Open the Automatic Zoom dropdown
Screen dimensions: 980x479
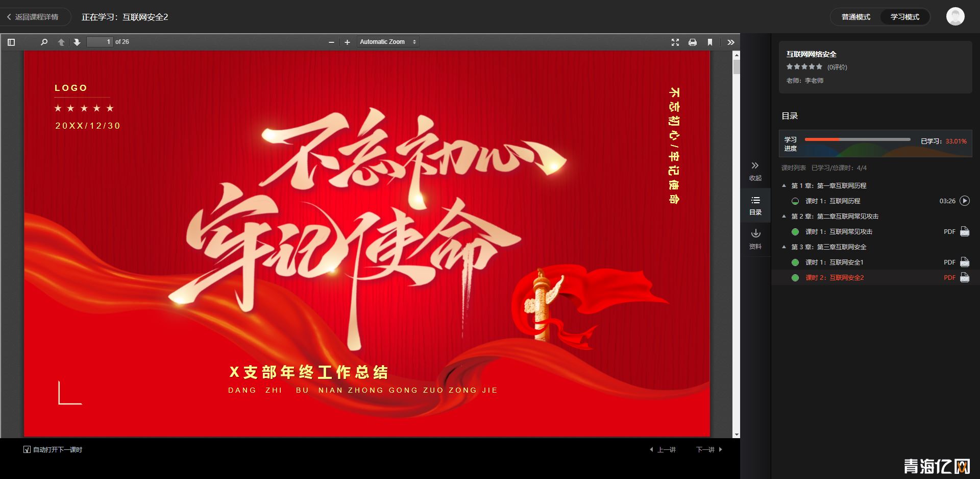click(388, 42)
